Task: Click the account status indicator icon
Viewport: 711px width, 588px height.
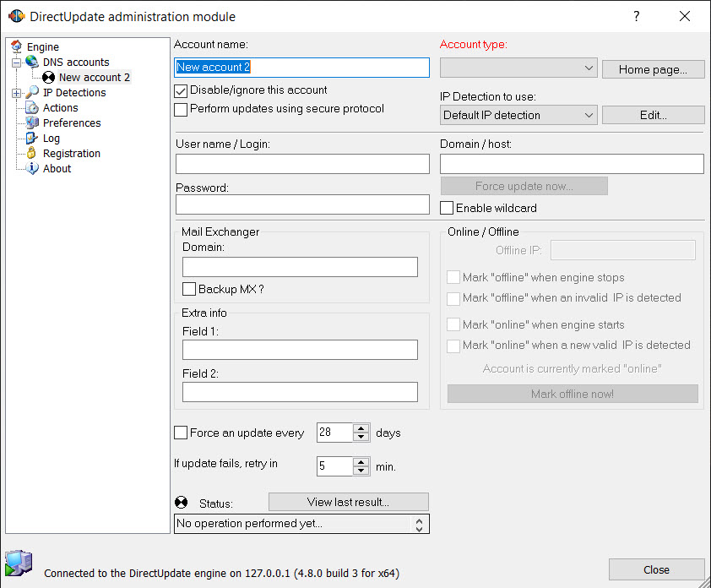Action: 182,502
